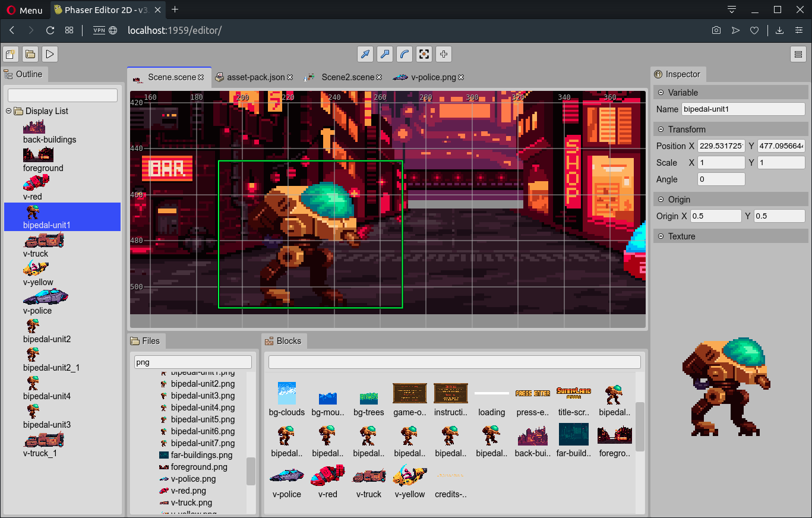Select foreground.png in the Files panel
812x518 pixels.
point(199,467)
